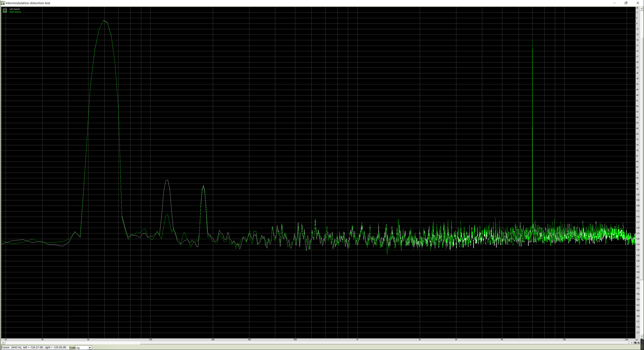Restore down the Intermodulation distortion test window

626,3
